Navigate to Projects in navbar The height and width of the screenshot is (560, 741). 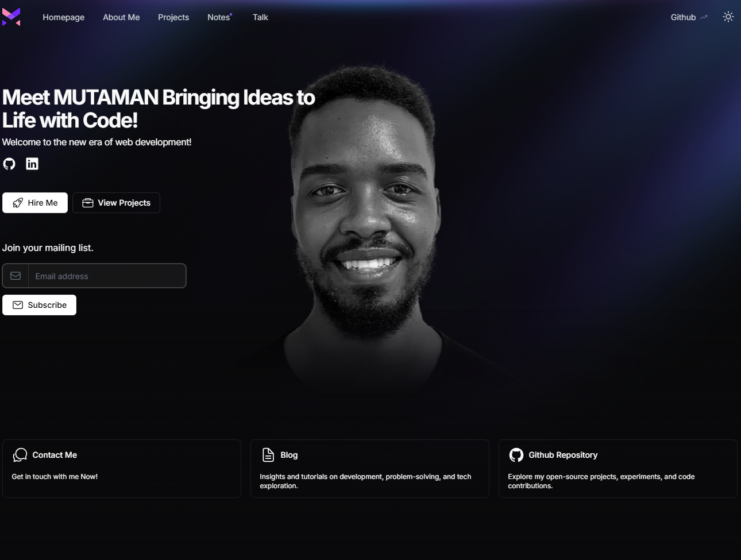tap(173, 17)
